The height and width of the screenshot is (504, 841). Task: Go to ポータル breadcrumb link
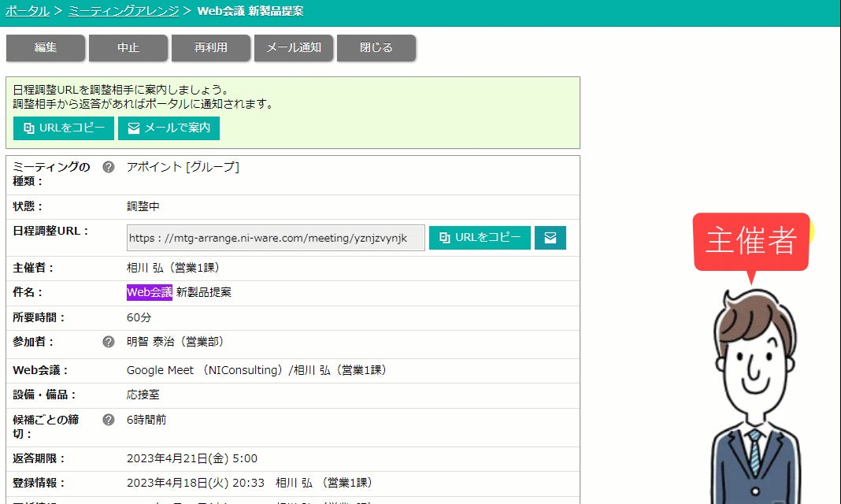click(x=27, y=11)
